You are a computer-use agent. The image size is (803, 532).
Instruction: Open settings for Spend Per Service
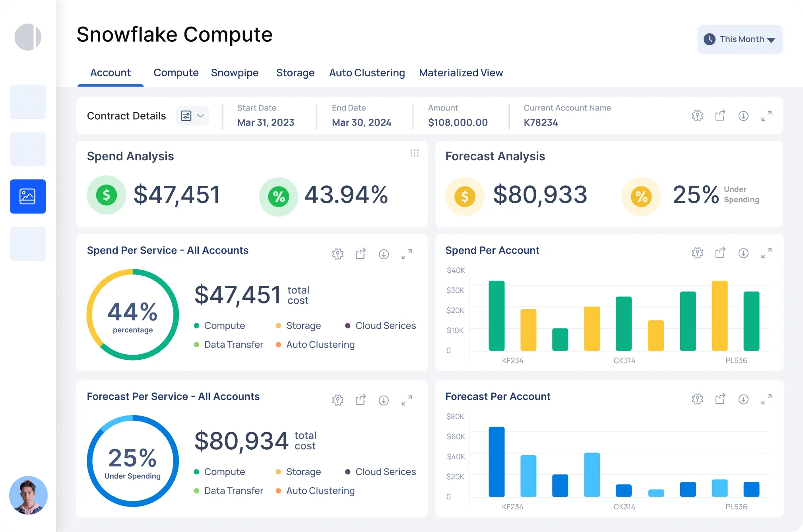(337, 254)
